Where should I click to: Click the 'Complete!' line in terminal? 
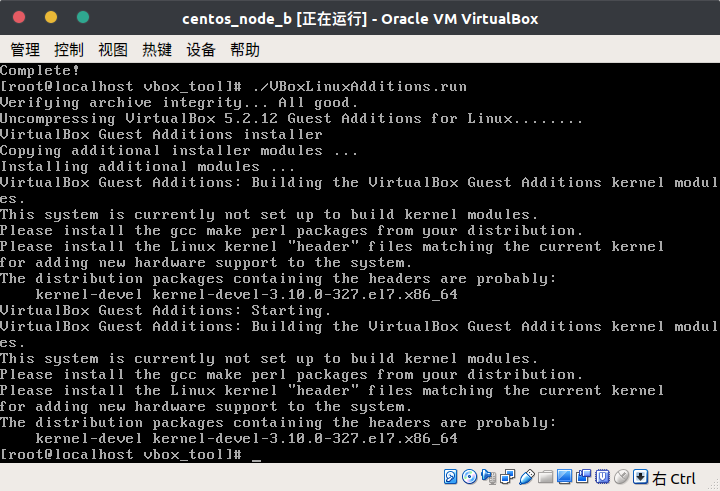(40, 70)
